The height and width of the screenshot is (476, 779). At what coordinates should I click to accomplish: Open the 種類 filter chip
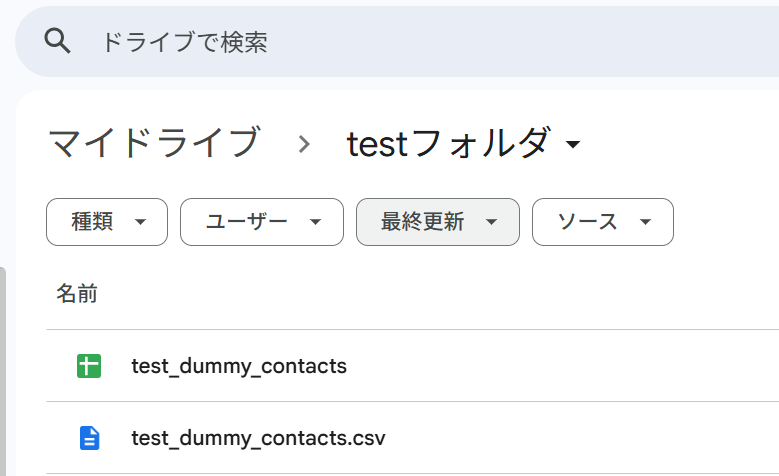tap(107, 222)
